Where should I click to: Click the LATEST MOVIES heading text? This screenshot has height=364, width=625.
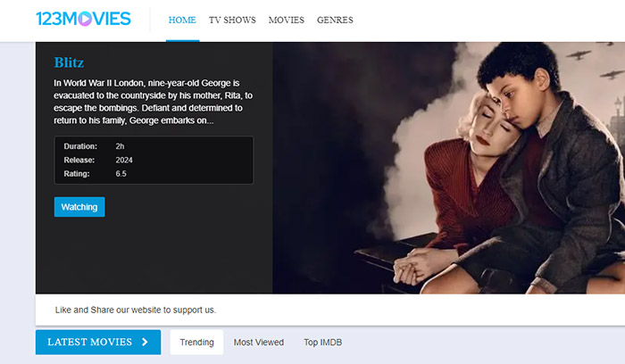[x=89, y=342]
